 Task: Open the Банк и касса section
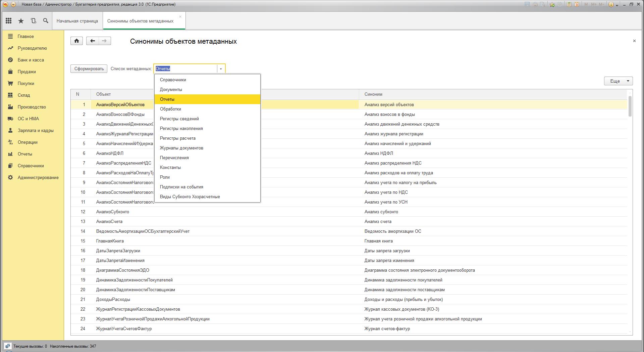33,60
